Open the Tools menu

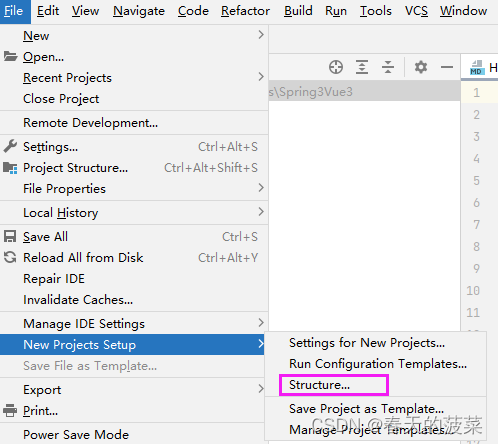click(x=375, y=11)
